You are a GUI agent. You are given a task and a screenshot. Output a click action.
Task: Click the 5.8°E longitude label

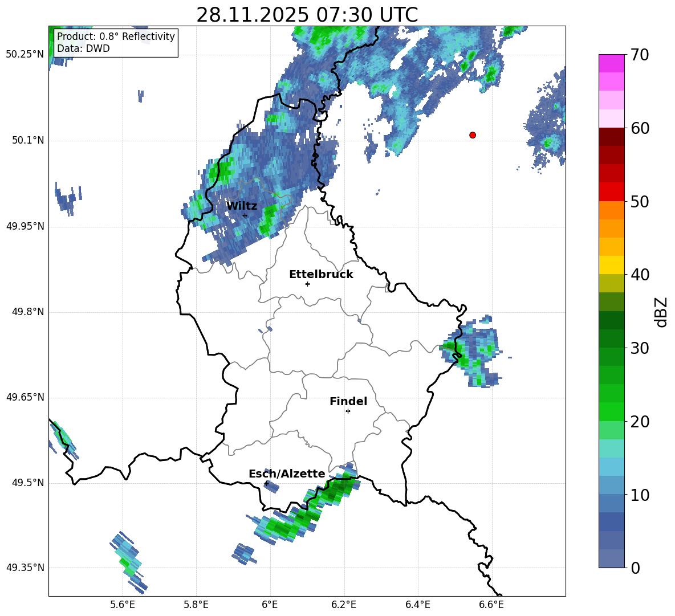[x=196, y=605]
